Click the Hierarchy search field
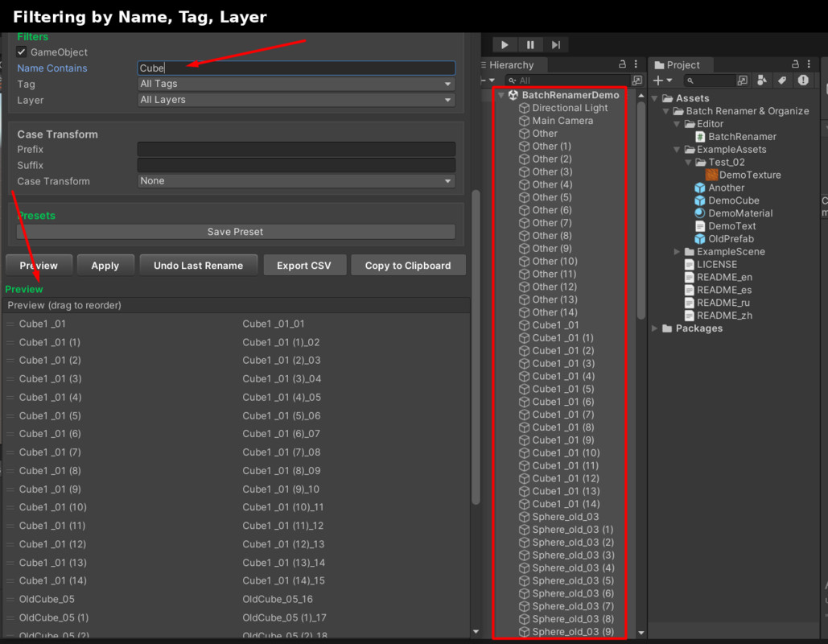 click(567, 80)
